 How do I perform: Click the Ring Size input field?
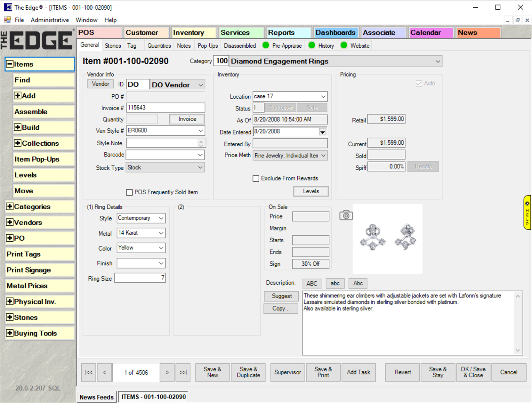click(140, 278)
